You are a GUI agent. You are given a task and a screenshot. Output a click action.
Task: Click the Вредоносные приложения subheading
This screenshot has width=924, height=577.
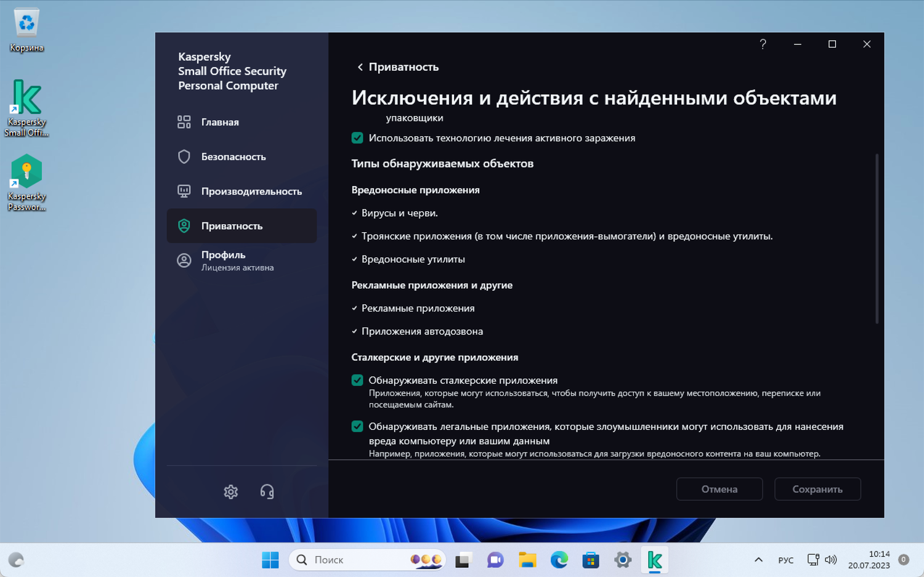click(x=416, y=190)
